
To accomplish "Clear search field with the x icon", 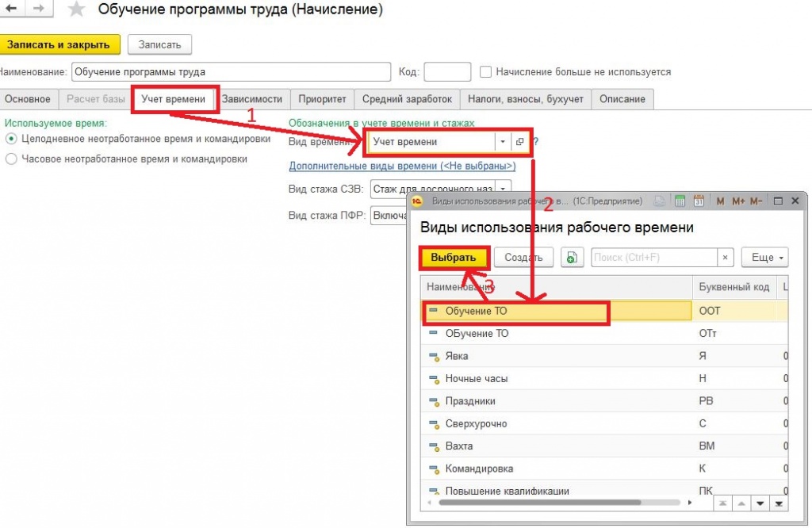I will (x=725, y=258).
